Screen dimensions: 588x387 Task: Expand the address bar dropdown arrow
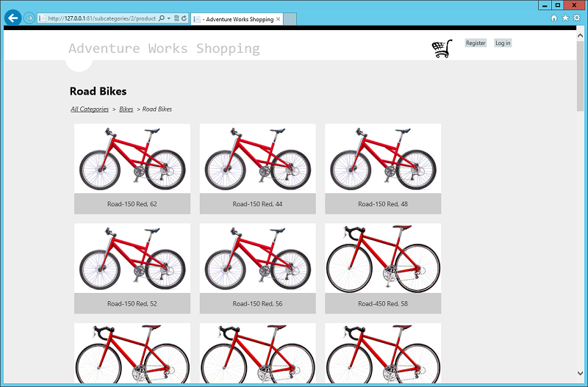click(169, 18)
